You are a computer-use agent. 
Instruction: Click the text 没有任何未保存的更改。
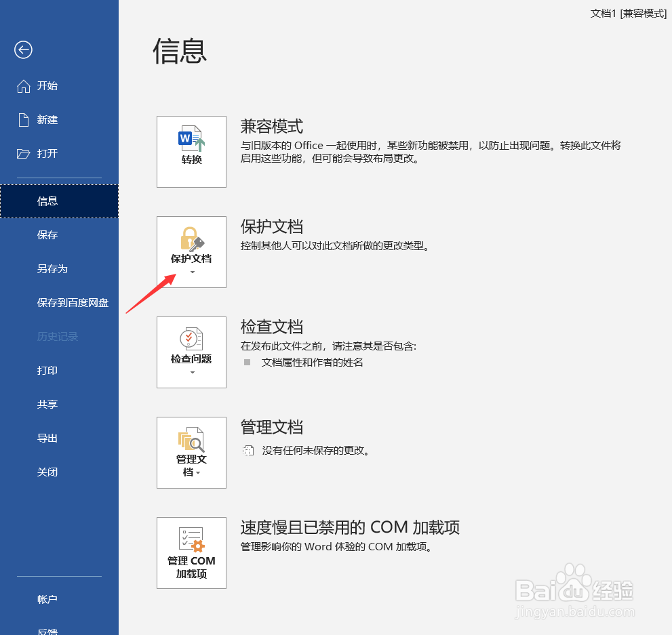coord(316,451)
